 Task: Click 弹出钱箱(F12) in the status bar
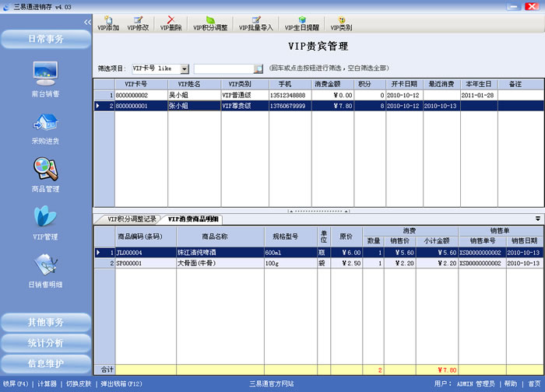121,383
